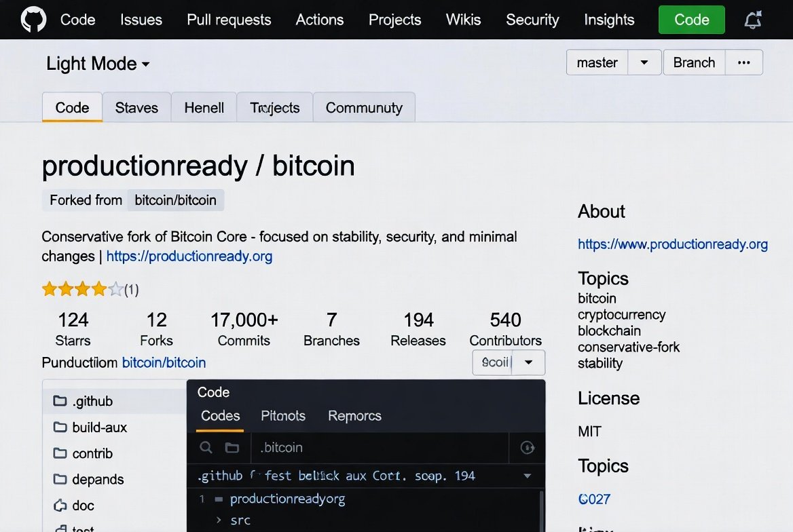
Task: Click Code in the top navigation
Action: pyautogui.click(x=78, y=20)
